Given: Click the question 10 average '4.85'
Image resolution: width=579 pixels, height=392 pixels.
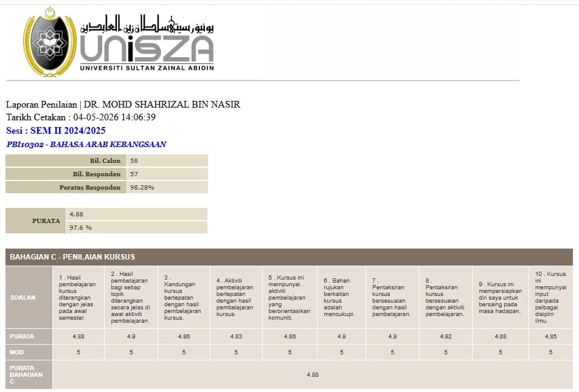Looking at the screenshot, I should (550, 337).
